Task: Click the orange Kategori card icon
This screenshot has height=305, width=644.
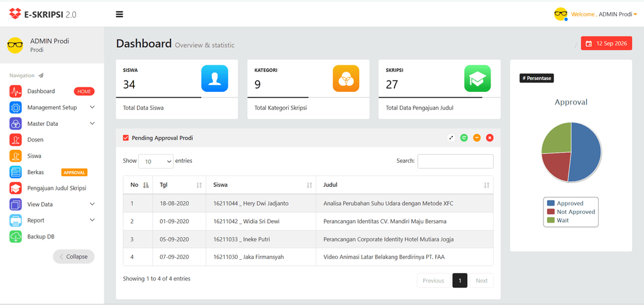Action: coord(346,79)
